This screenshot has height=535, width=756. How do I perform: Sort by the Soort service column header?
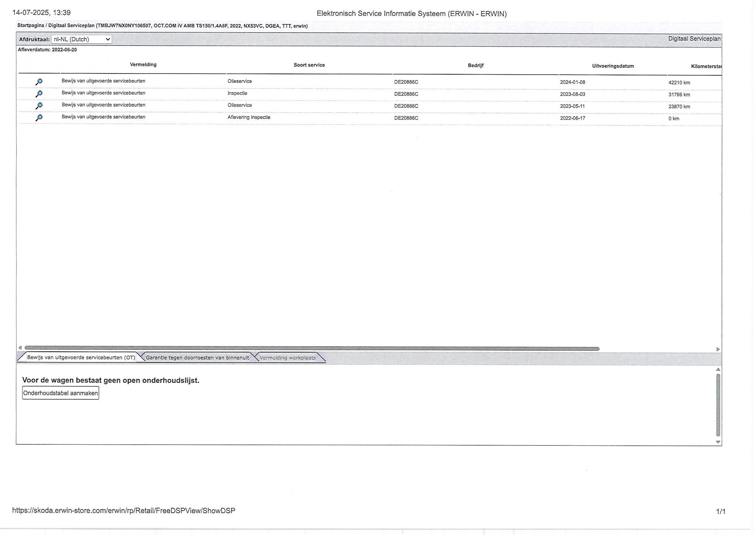309,65
